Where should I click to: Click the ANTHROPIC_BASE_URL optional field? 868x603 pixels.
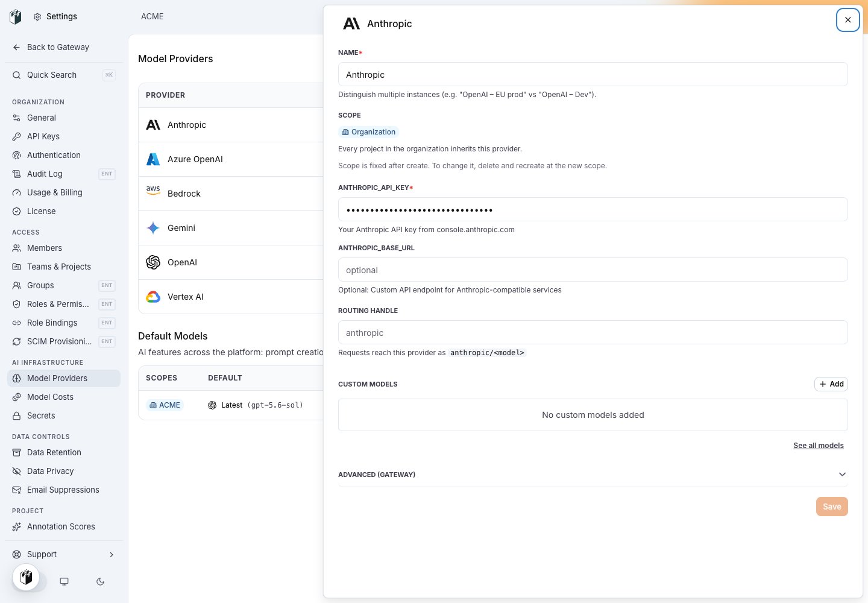(593, 270)
